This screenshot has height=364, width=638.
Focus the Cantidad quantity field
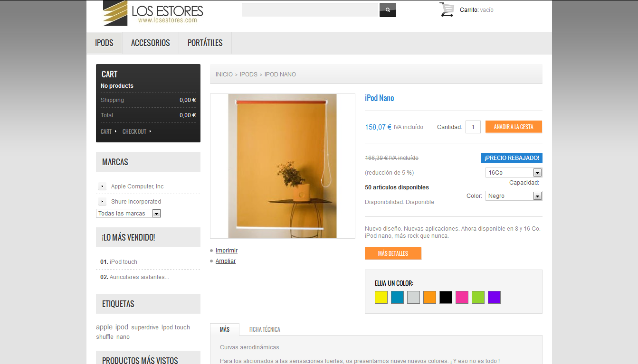(473, 127)
